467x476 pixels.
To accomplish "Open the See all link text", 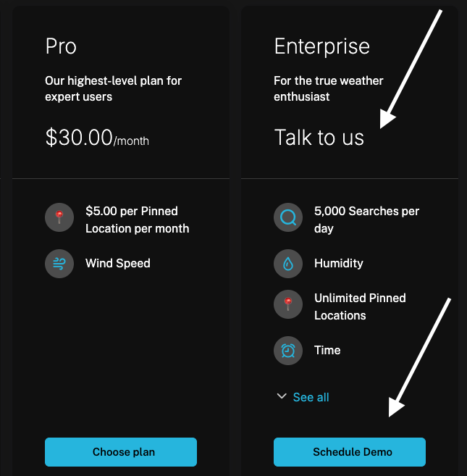I will [311, 397].
